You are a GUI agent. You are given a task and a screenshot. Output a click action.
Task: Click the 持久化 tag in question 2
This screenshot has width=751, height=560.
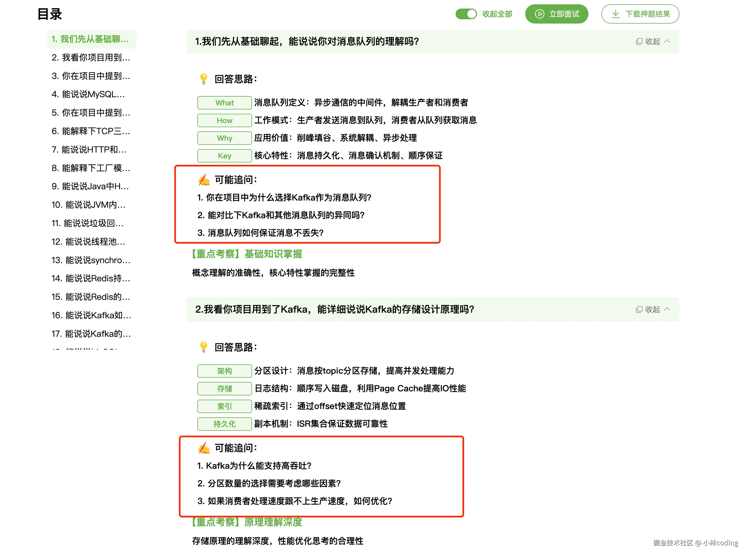coord(224,424)
